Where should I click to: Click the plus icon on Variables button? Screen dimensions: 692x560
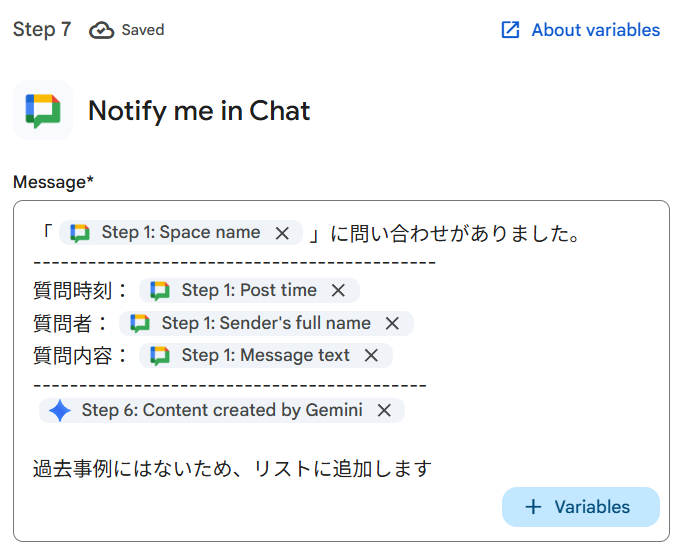click(x=533, y=507)
